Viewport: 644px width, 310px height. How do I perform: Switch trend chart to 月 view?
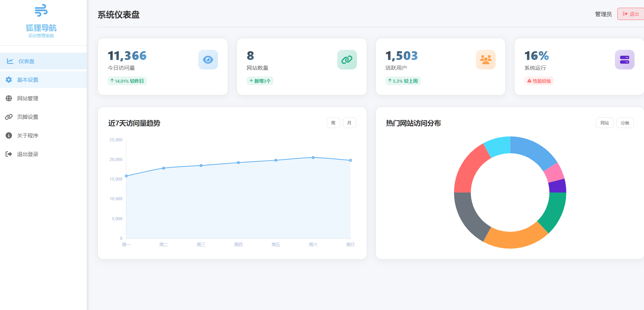349,123
